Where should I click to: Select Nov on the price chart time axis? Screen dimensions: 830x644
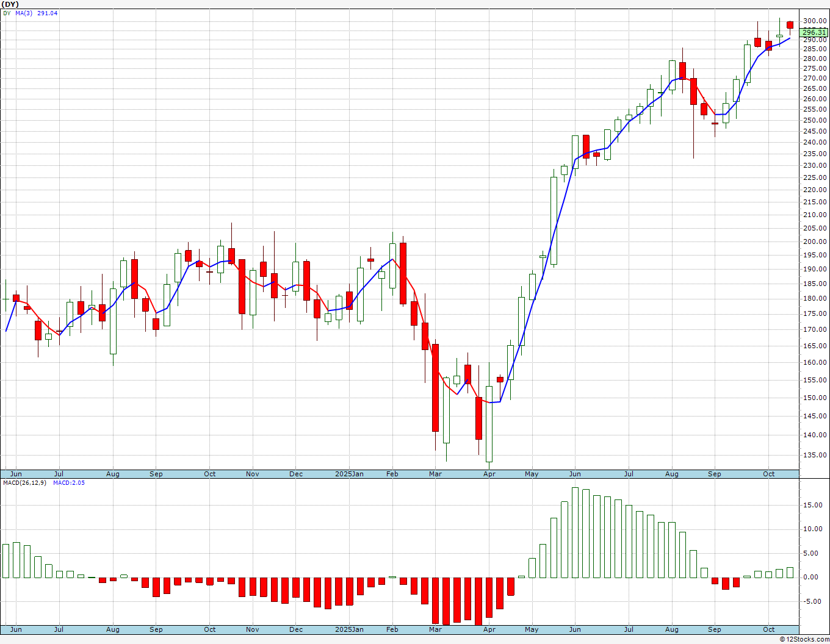coord(252,474)
